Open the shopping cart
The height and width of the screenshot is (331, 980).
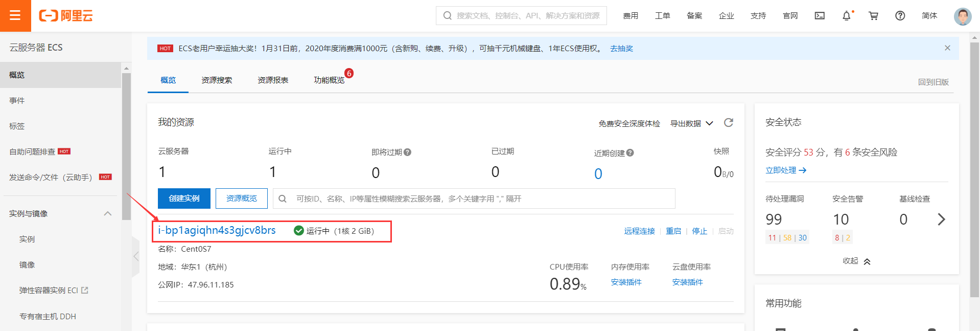tap(873, 16)
